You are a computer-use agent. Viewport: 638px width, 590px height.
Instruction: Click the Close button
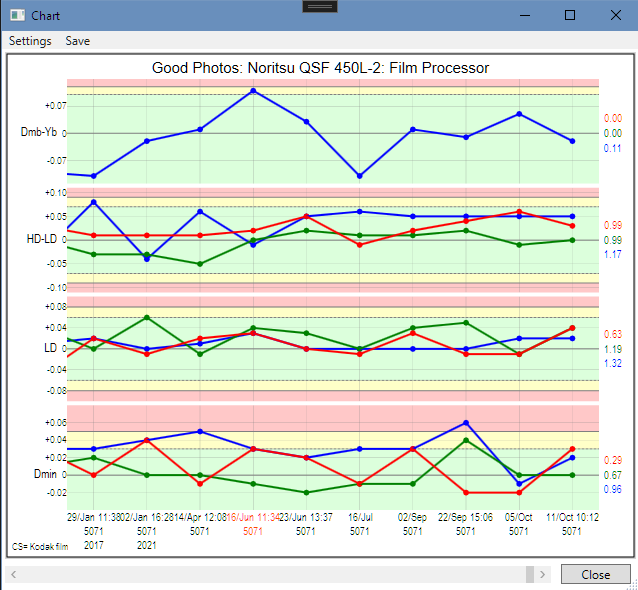coord(595,574)
